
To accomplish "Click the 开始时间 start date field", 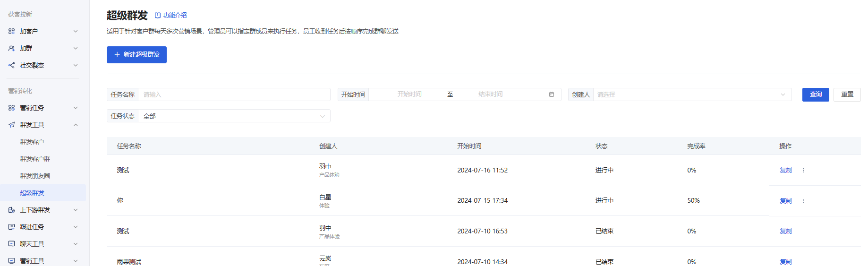I will (409, 94).
